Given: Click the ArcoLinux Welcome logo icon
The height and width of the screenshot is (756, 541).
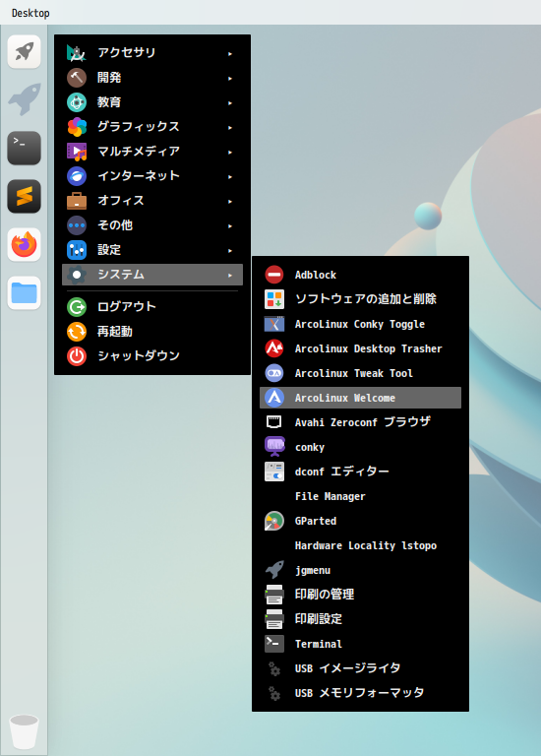Looking at the screenshot, I should [274, 398].
